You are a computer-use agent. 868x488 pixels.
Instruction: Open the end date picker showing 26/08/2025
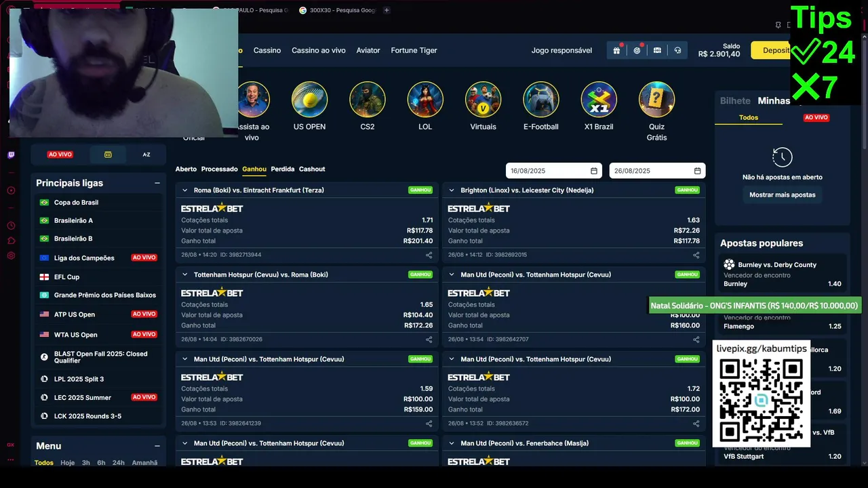tap(657, 171)
